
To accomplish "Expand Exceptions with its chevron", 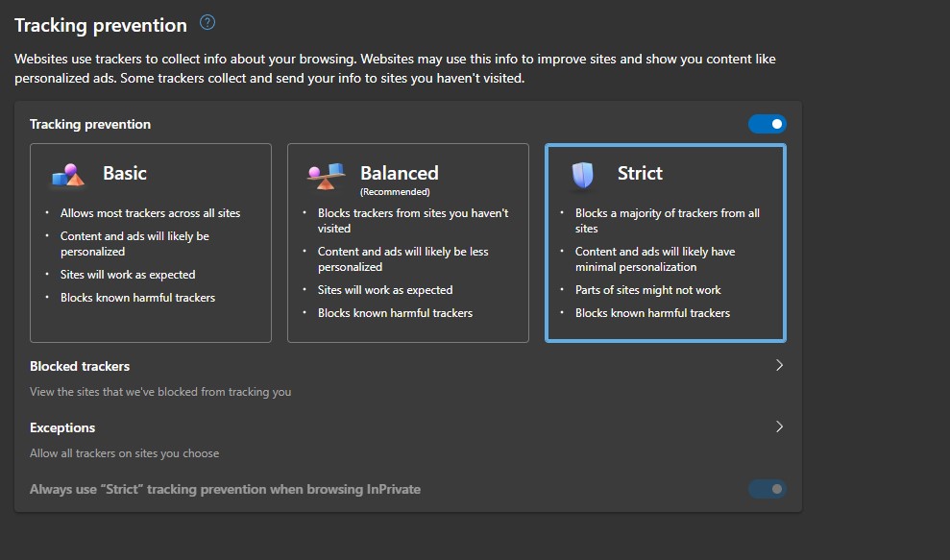I will click(779, 426).
